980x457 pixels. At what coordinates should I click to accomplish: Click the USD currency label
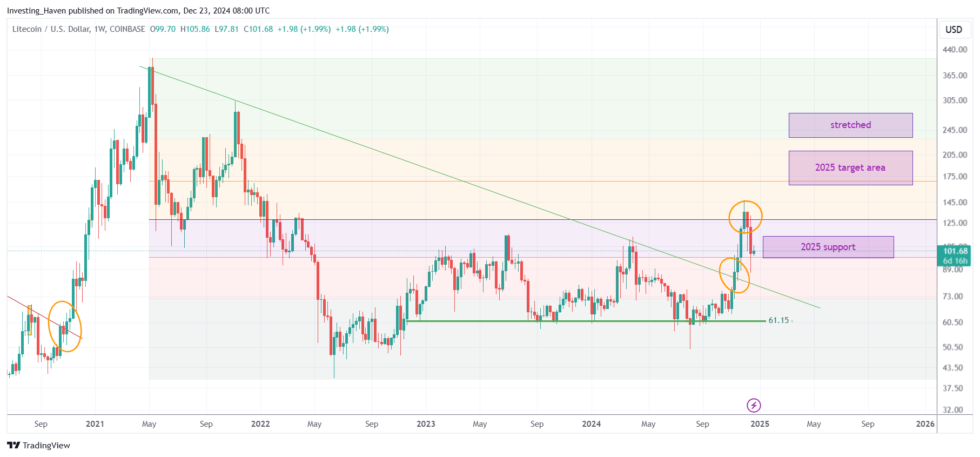click(954, 30)
